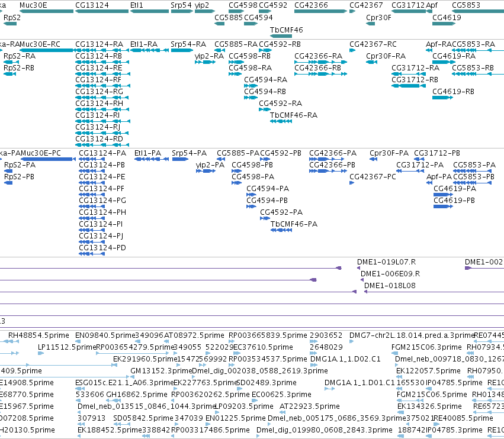504x439 pixels.
Task: Click transcript RpS2-RB
Action: coord(18,68)
